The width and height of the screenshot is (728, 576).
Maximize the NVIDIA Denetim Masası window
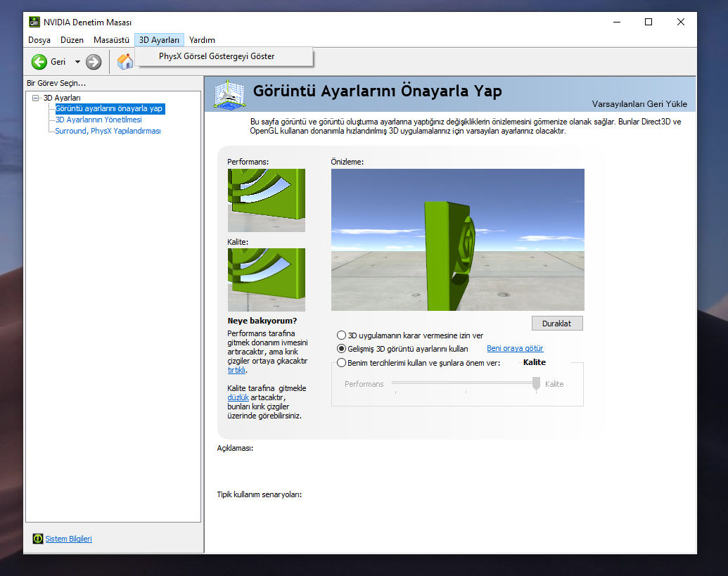[649, 22]
